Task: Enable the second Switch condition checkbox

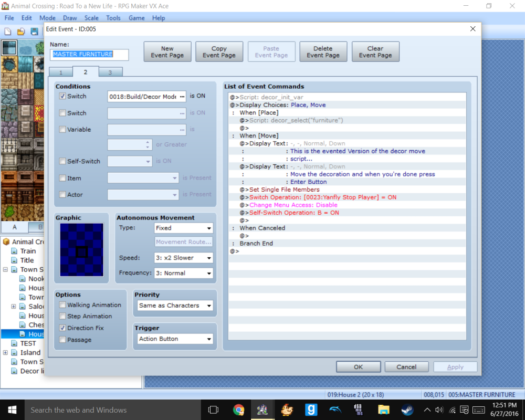Action: (x=62, y=113)
